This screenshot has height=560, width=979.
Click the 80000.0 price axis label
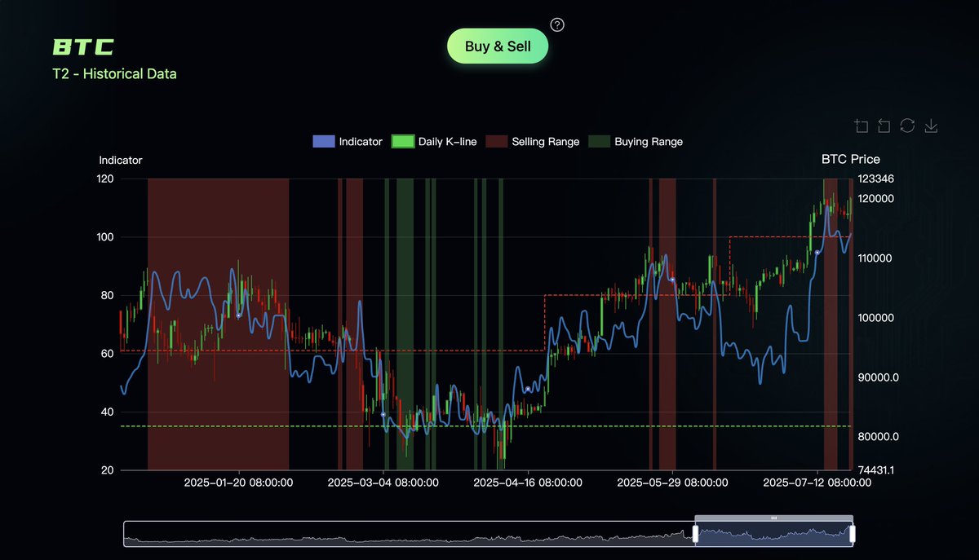pos(879,437)
